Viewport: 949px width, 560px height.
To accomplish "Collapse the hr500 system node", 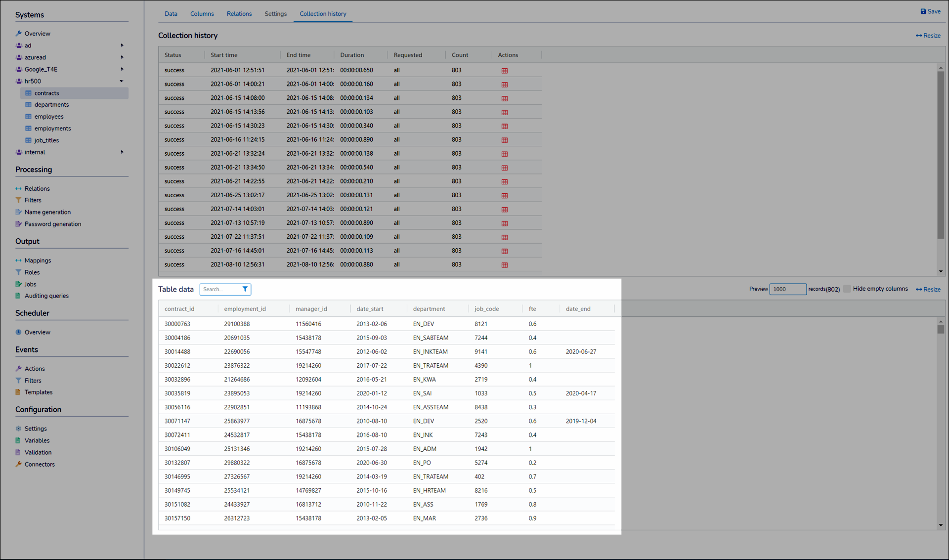I will click(122, 81).
